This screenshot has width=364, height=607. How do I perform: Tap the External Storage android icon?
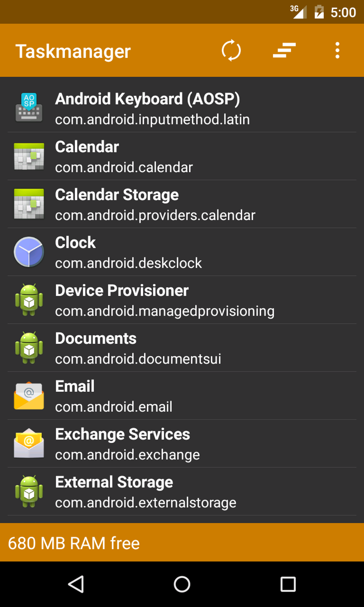(29, 491)
